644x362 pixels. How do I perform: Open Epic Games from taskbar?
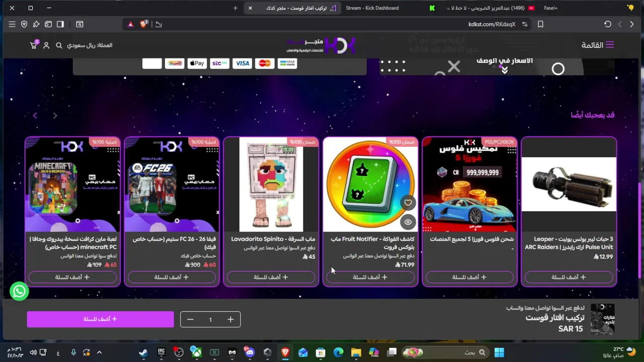[x=161, y=352]
